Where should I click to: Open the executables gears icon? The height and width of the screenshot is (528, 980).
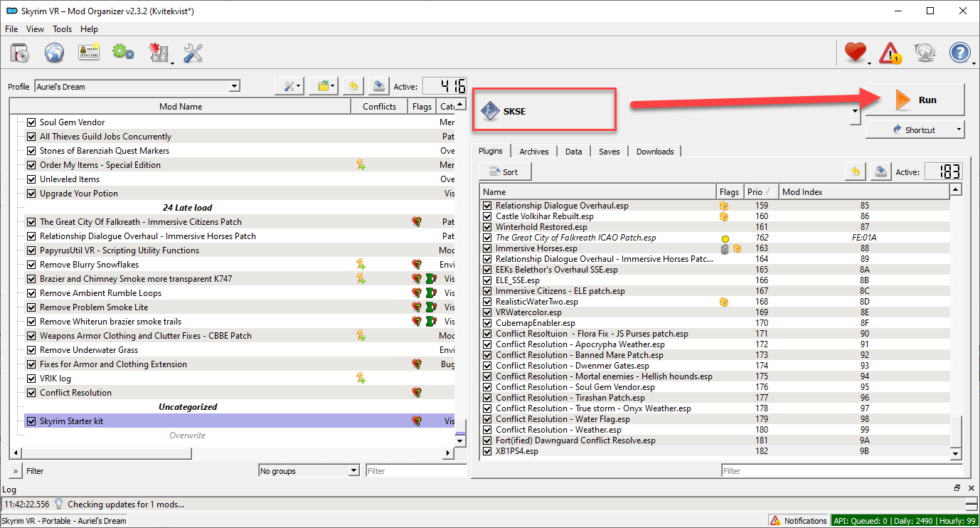(123, 53)
